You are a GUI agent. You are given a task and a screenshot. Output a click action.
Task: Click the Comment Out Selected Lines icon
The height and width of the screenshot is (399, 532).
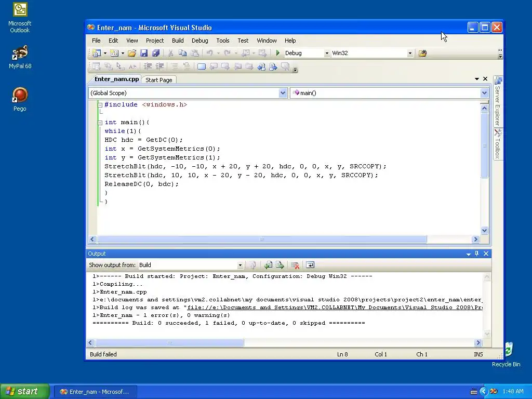point(174,66)
